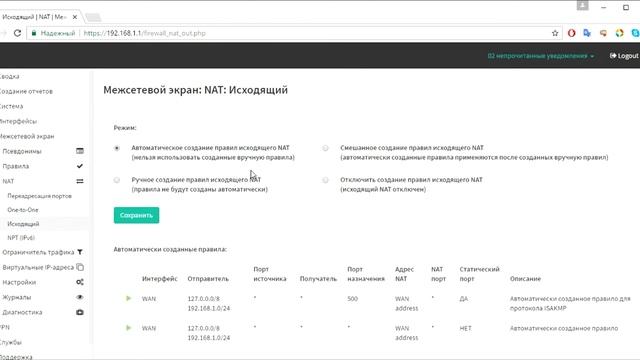Viewport: 640px width, 360px height.
Task: Open the Исходящий NAT page
Action: pyautogui.click(x=23, y=224)
